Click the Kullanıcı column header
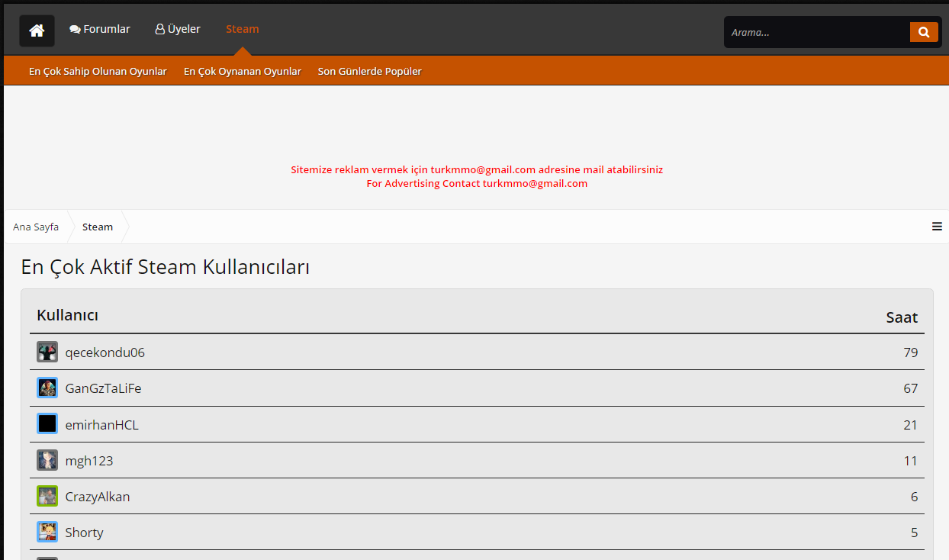949x560 pixels. click(x=67, y=314)
